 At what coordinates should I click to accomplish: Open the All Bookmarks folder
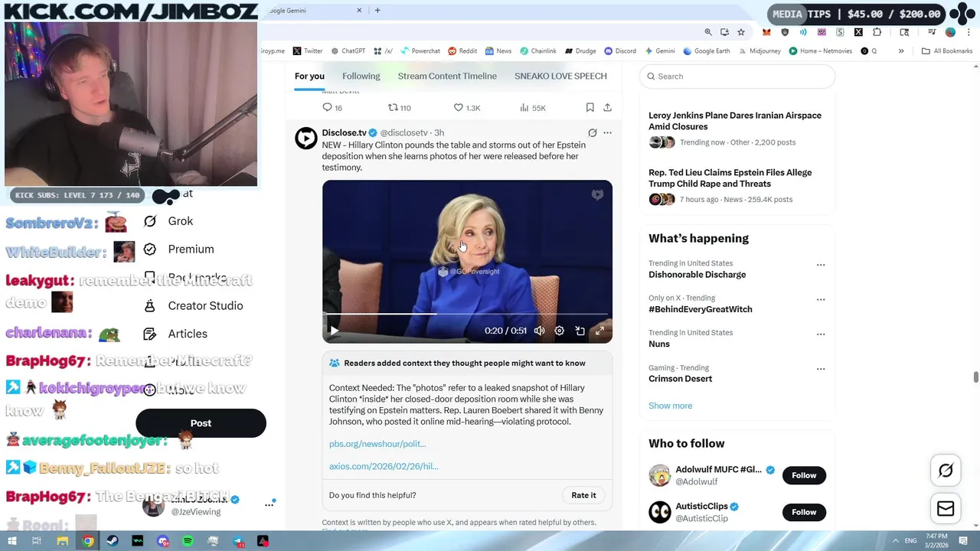(x=947, y=51)
